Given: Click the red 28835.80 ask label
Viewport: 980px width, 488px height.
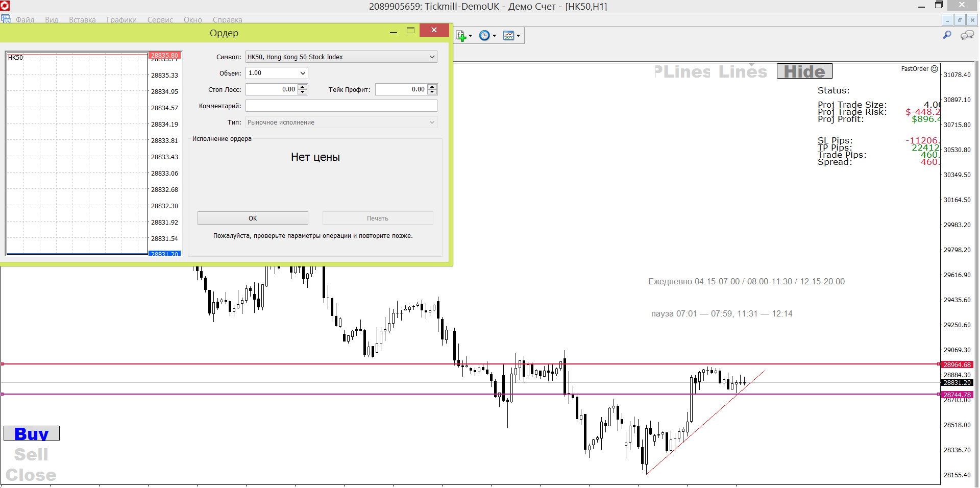Looking at the screenshot, I should pyautogui.click(x=164, y=55).
